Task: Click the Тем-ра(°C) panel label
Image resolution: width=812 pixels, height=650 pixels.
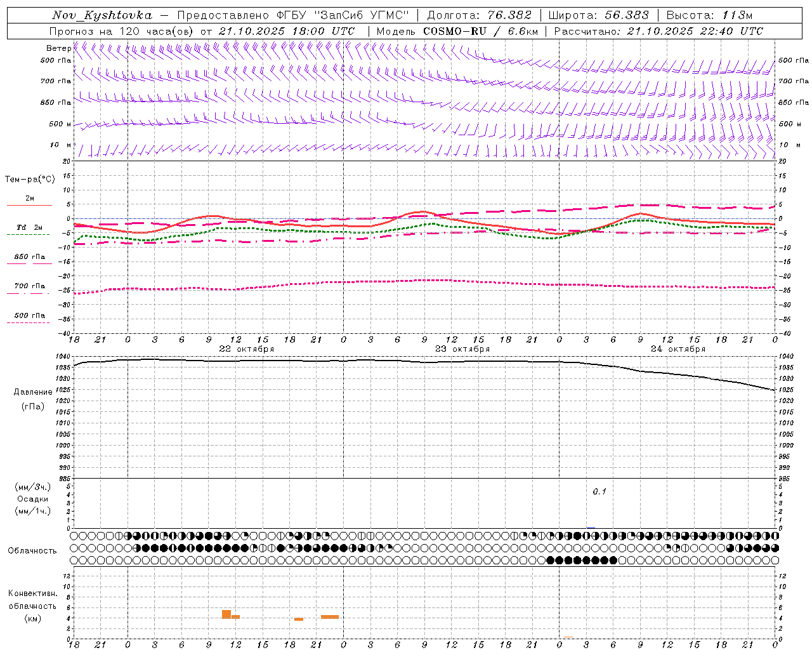Action: pos(30,179)
